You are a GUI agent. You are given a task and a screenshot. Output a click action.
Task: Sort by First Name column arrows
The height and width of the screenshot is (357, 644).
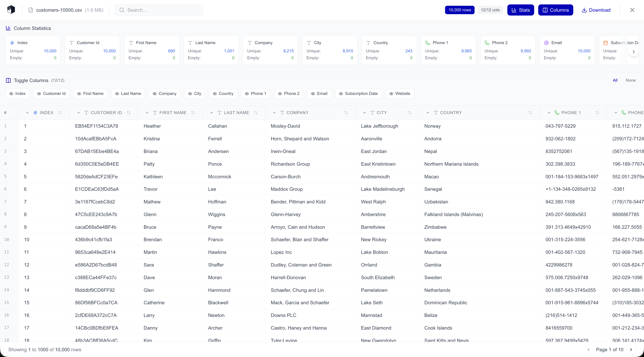point(193,113)
